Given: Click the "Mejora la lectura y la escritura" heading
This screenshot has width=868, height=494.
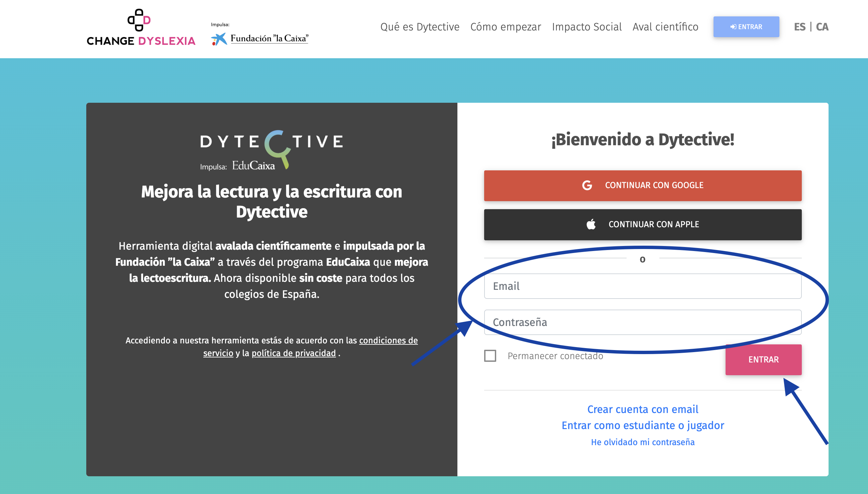Looking at the screenshot, I should (272, 201).
